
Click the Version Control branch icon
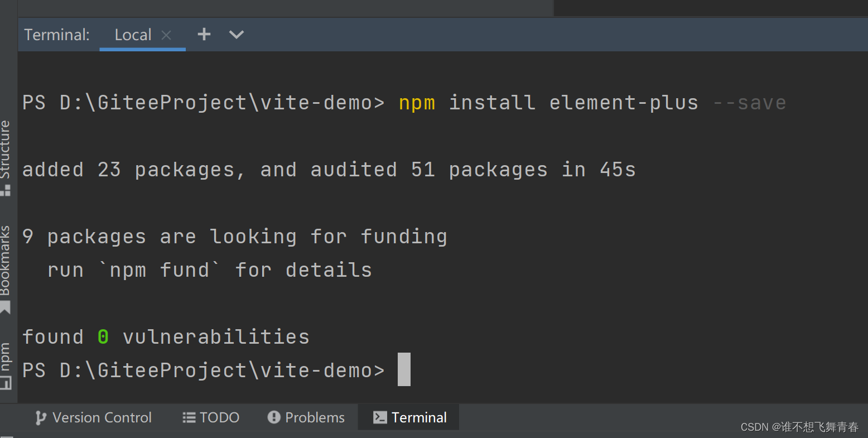tap(39, 417)
